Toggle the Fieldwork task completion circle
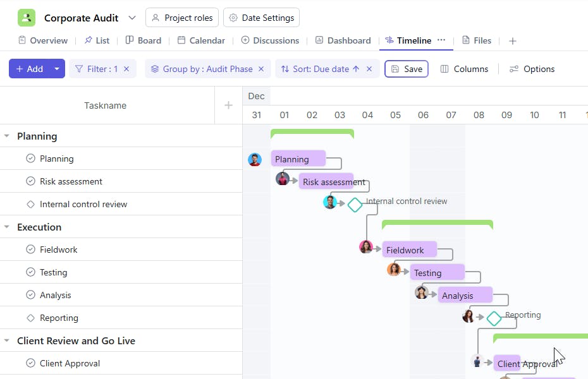588x379 pixels. coord(30,250)
